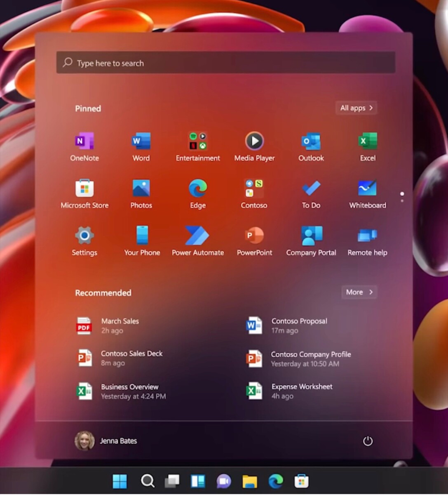Open Widgets from the taskbar

[198, 481]
